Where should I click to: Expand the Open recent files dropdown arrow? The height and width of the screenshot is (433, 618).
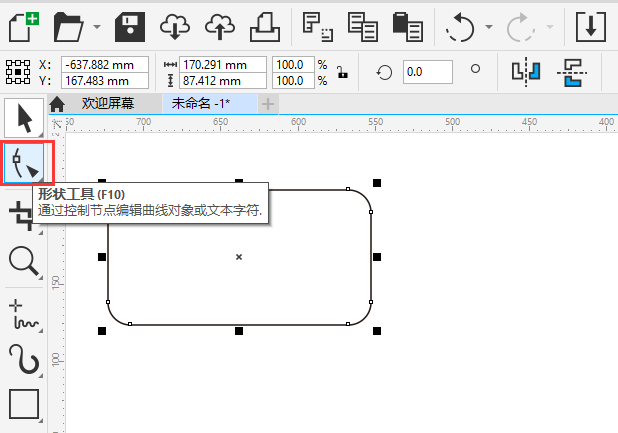click(97, 27)
